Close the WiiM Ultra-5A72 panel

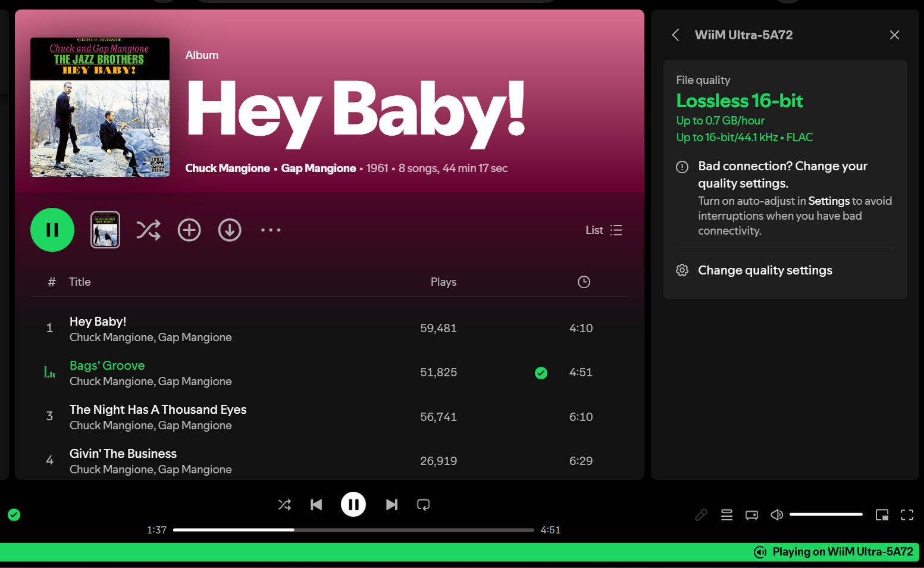[894, 35]
